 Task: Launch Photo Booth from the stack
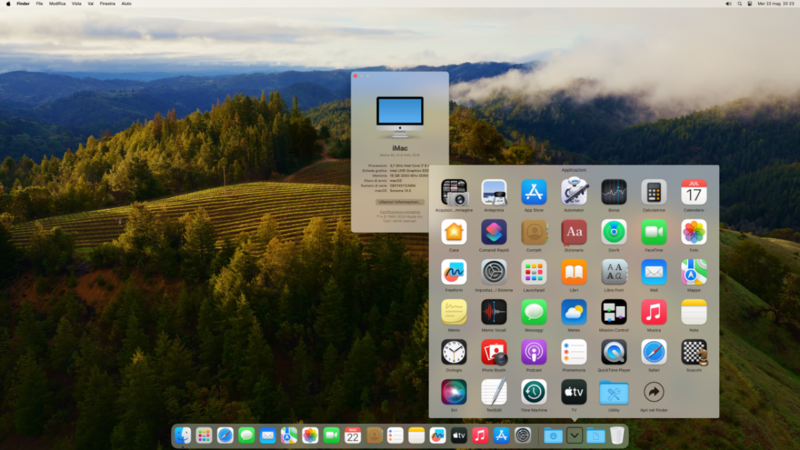(494, 352)
